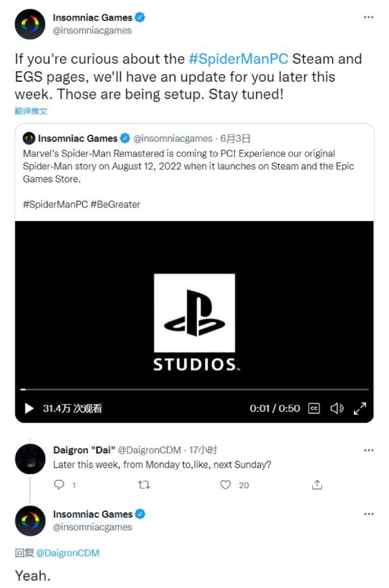Reply to Daigron's comment via bubble icon
389x588 pixels.
click(x=59, y=485)
